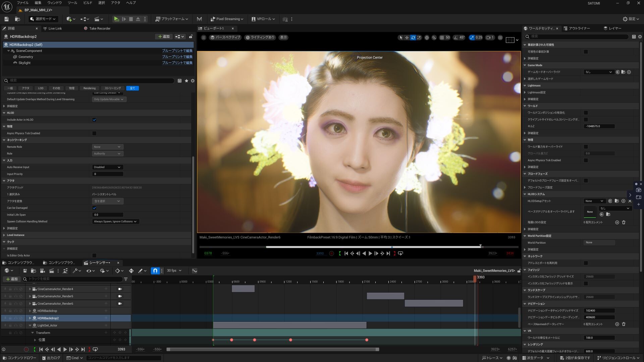Select a keyframe marker on the 位置 track
Viewport: 644px width, 362px height.
(231, 340)
